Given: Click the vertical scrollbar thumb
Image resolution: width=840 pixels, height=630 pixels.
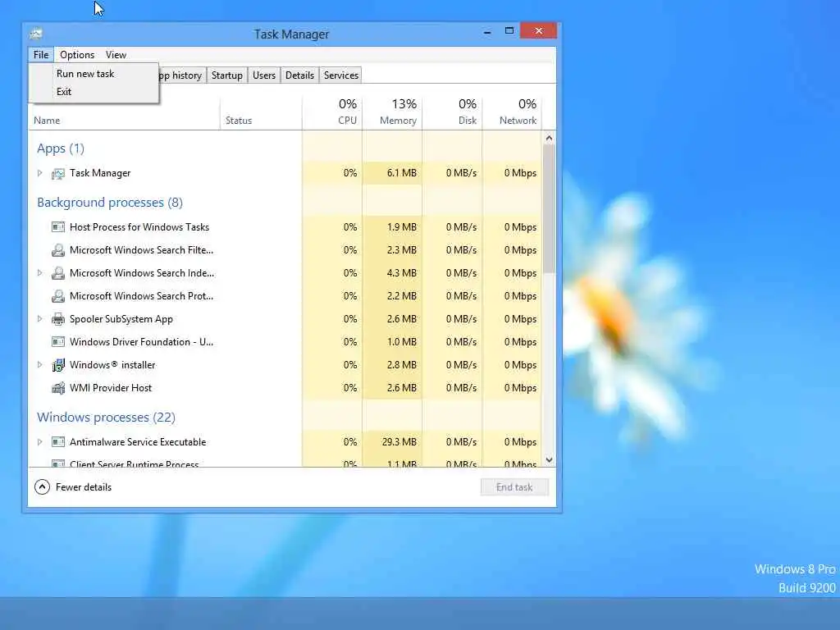Looking at the screenshot, I should (x=549, y=209).
